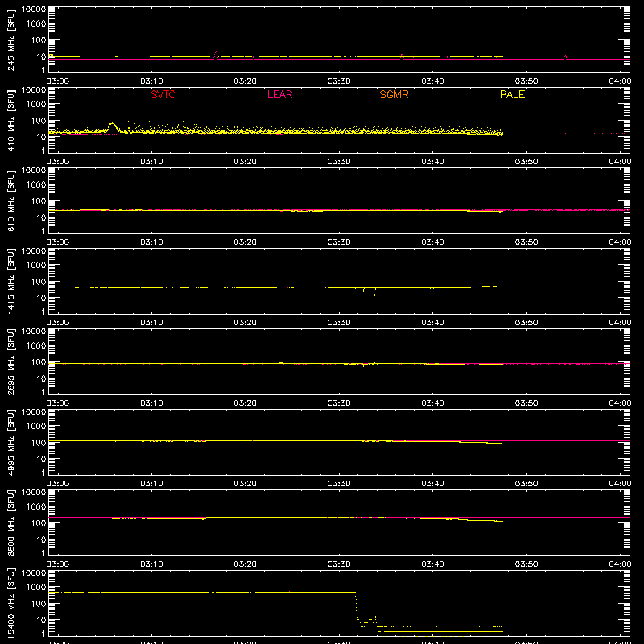Image resolution: width=644 pixels, height=644 pixels.
Task: Click the pink LEAR station label
Action: [x=279, y=94]
